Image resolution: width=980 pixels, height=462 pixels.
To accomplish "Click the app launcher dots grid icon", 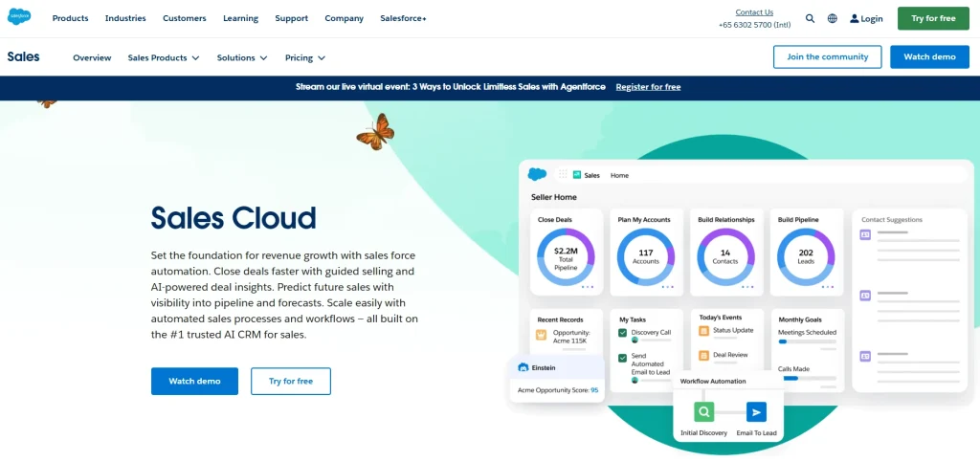I will pos(563,175).
